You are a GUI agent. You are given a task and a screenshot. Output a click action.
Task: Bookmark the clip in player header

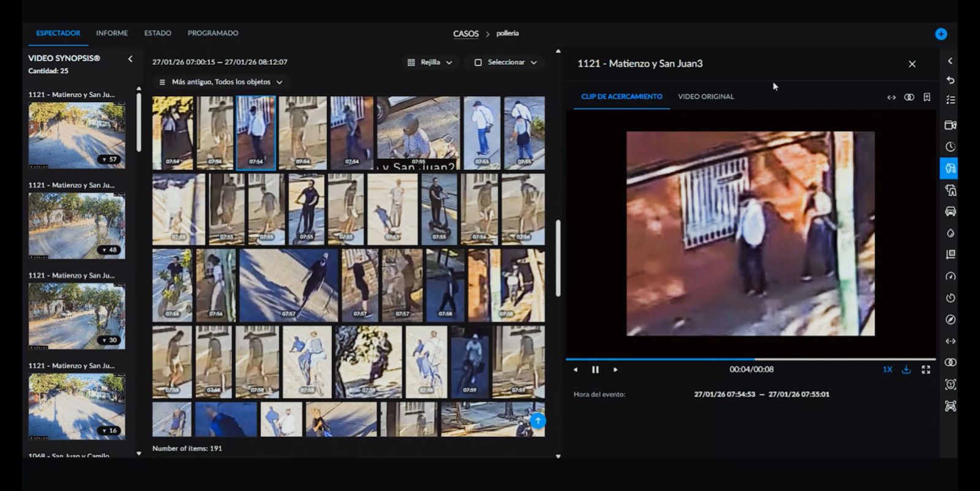[927, 97]
